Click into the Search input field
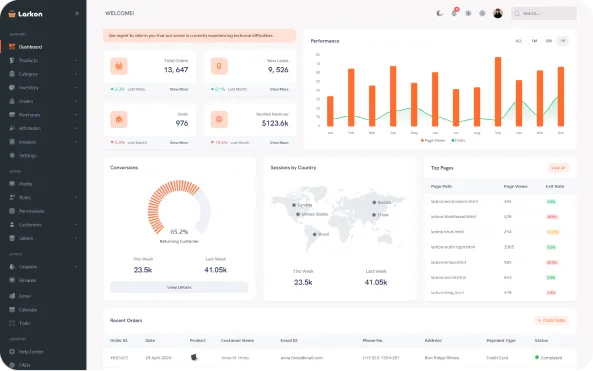593x371 pixels. (544, 13)
